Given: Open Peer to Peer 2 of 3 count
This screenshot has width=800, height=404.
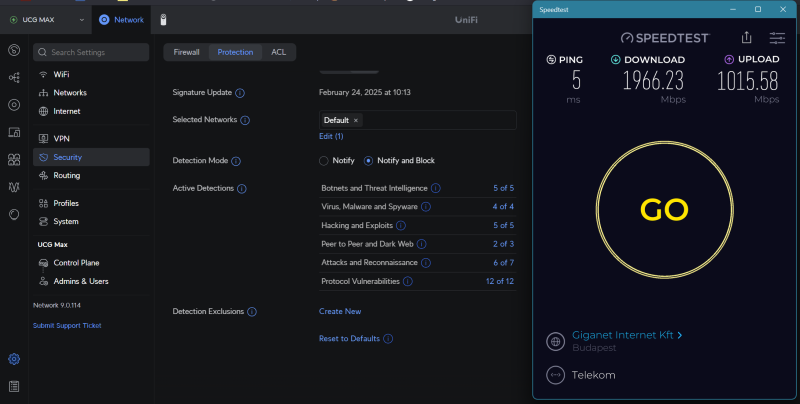Looking at the screenshot, I should pyautogui.click(x=504, y=244).
